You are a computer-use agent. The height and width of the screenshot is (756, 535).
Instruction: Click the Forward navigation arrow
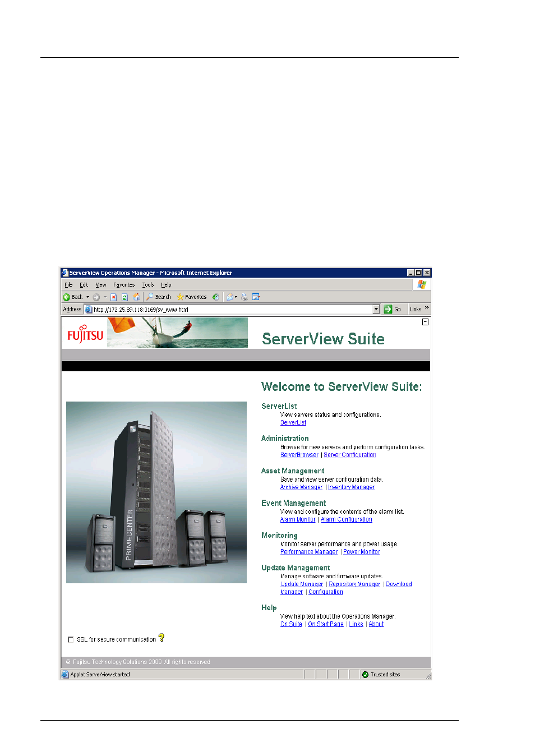pyautogui.click(x=96, y=297)
